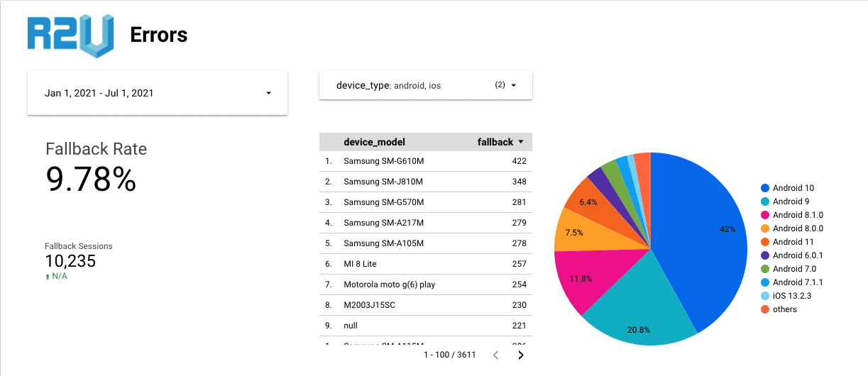Image resolution: width=868 pixels, height=376 pixels.
Task: Sort by device_model column header
Action: 375,142
